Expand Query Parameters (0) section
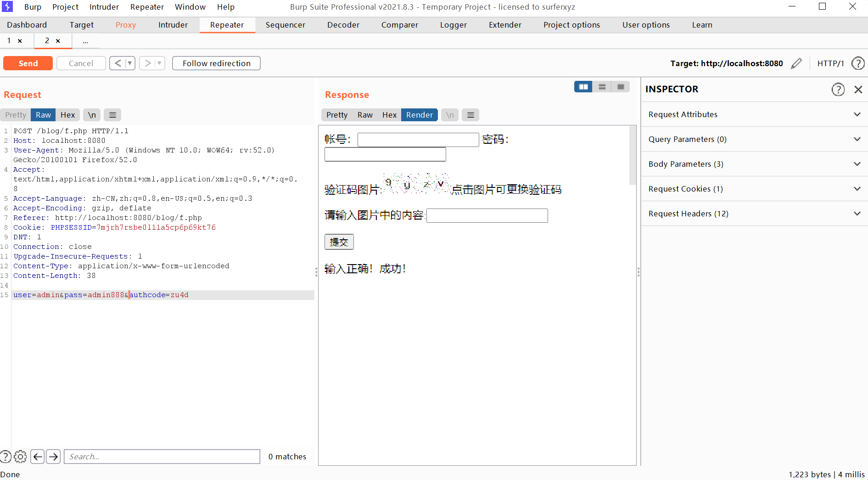Image resolution: width=868 pixels, height=480 pixels. [755, 139]
